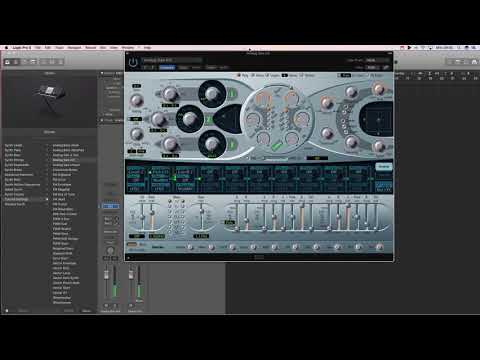
Task: Toggle Oscillator 2 on/off green button
Action: (x=209, y=119)
